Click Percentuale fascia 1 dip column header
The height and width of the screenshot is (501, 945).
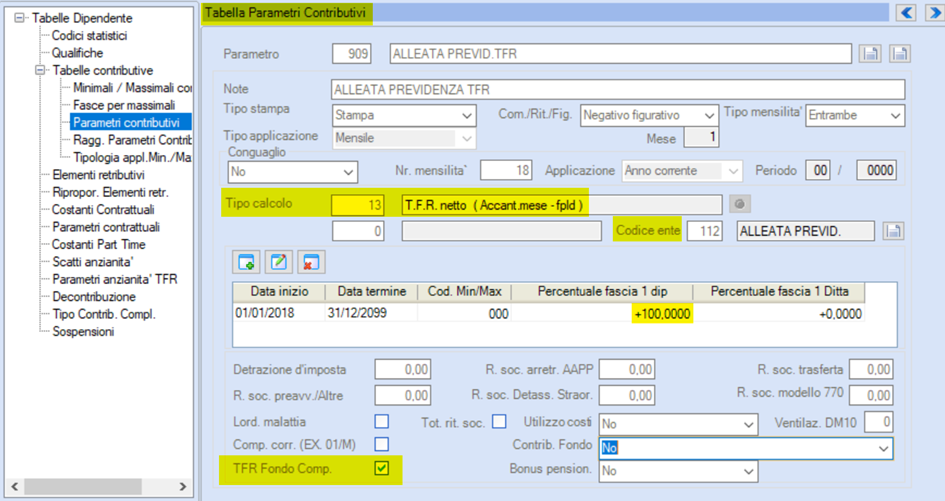(x=602, y=292)
